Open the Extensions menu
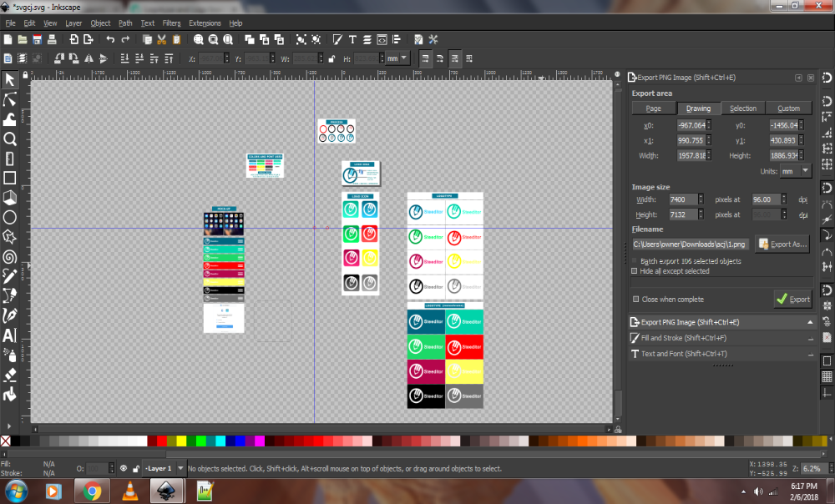 click(x=205, y=23)
